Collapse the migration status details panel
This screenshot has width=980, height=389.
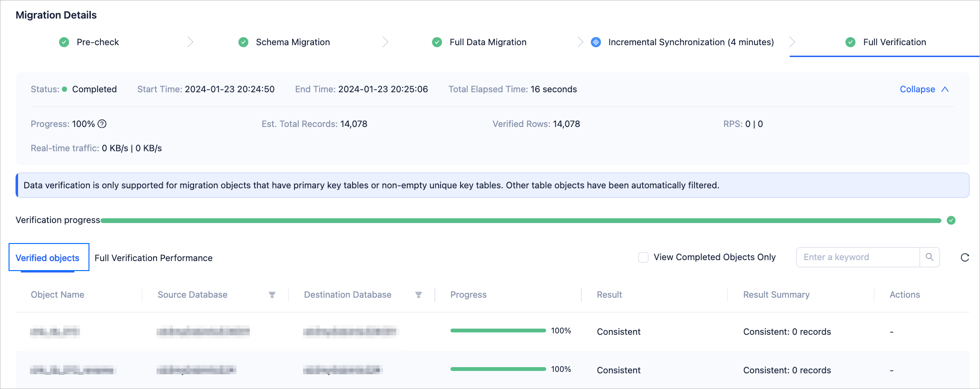[x=924, y=89]
